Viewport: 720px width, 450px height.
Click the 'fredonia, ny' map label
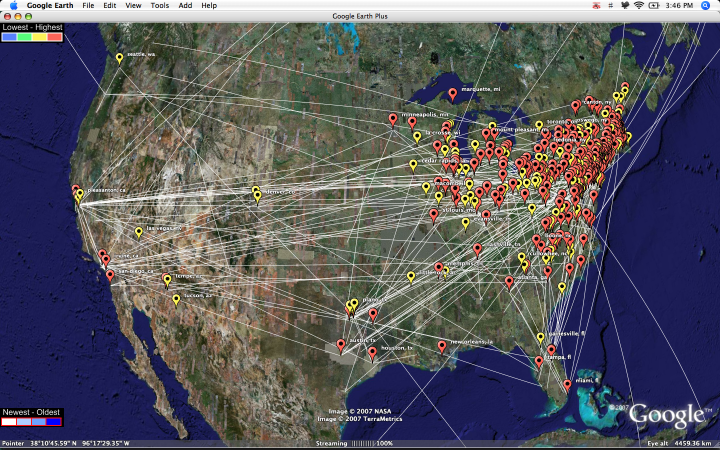click(x=568, y=140)
